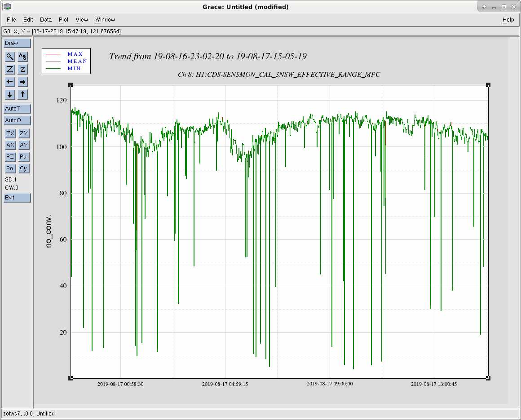Click the 2019-08-17 13:00:45 tick label

[433, 384]
